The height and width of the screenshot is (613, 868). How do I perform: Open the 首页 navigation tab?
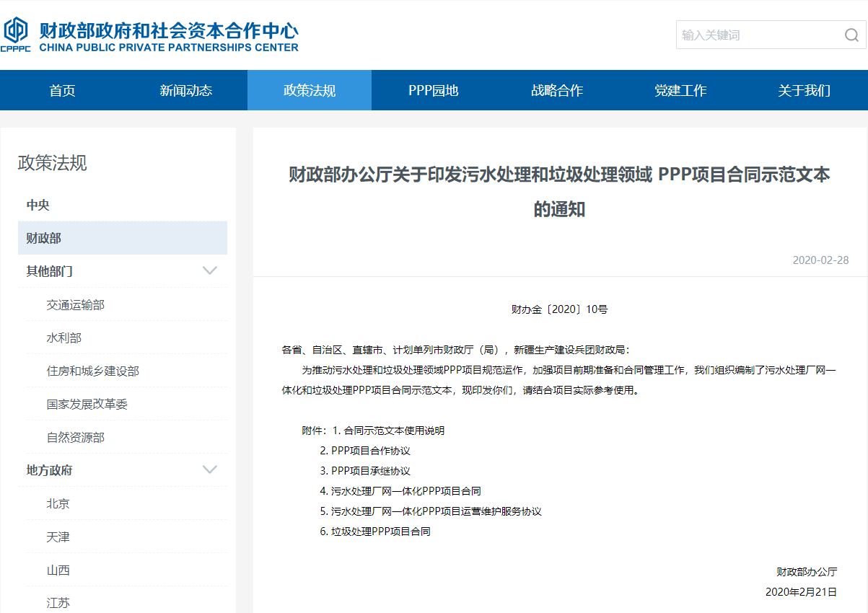62,90
